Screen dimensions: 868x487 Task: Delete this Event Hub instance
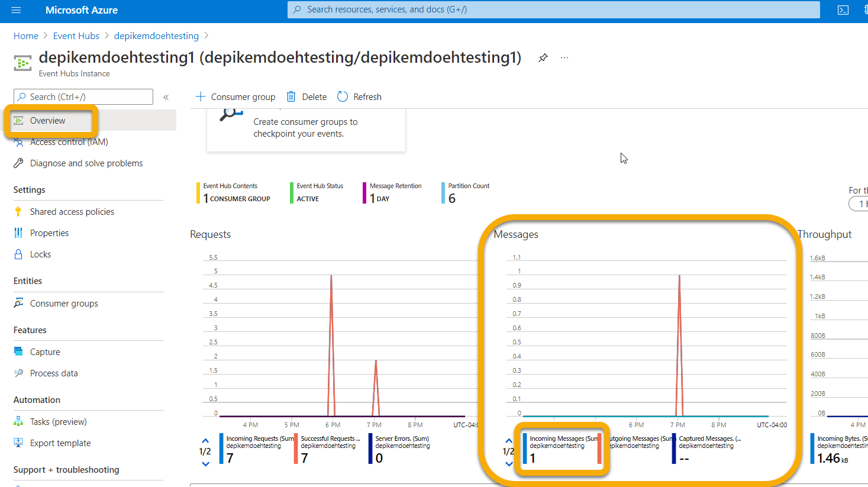coord(306,97)
